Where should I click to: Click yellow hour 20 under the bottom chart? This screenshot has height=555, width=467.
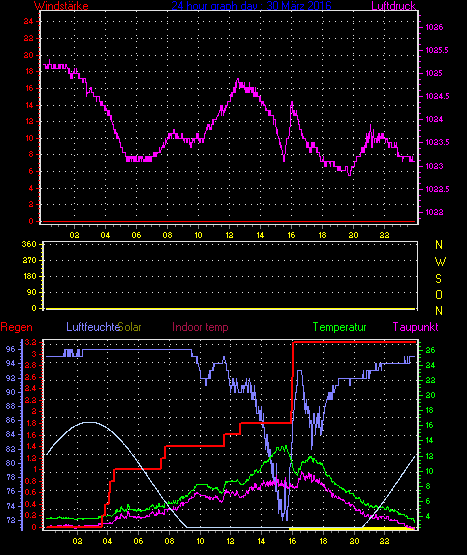[x=354, y=541]
